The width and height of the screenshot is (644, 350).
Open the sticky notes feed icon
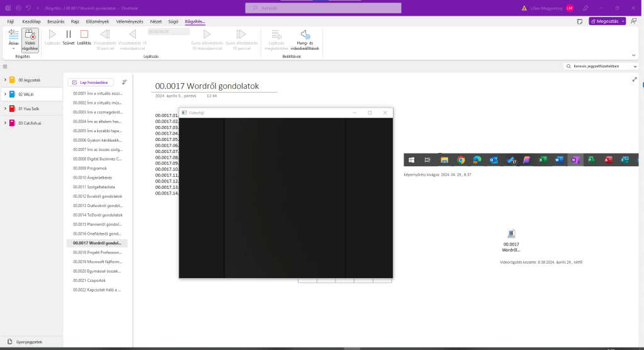click(579, 21)
